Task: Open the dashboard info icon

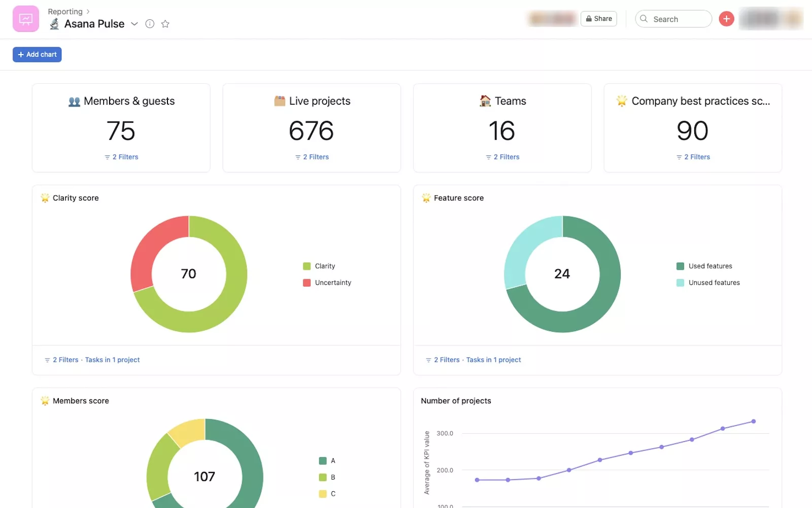Action: click(150, 24)
